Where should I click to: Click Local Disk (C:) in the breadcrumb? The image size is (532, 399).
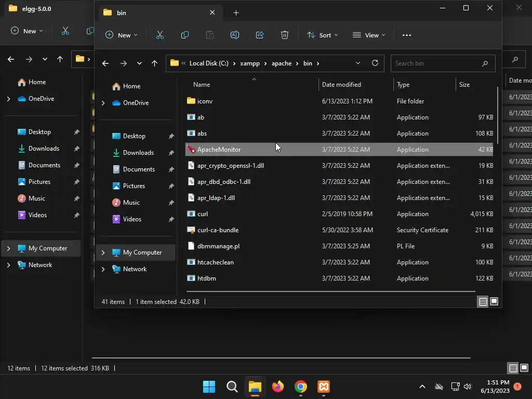209,63
